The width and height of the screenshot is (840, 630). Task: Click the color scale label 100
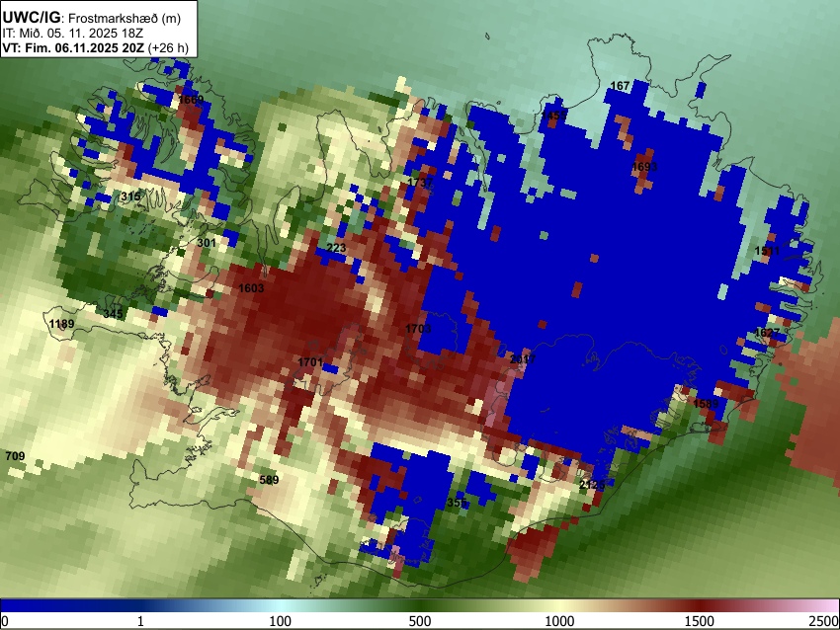coord(281,621)
